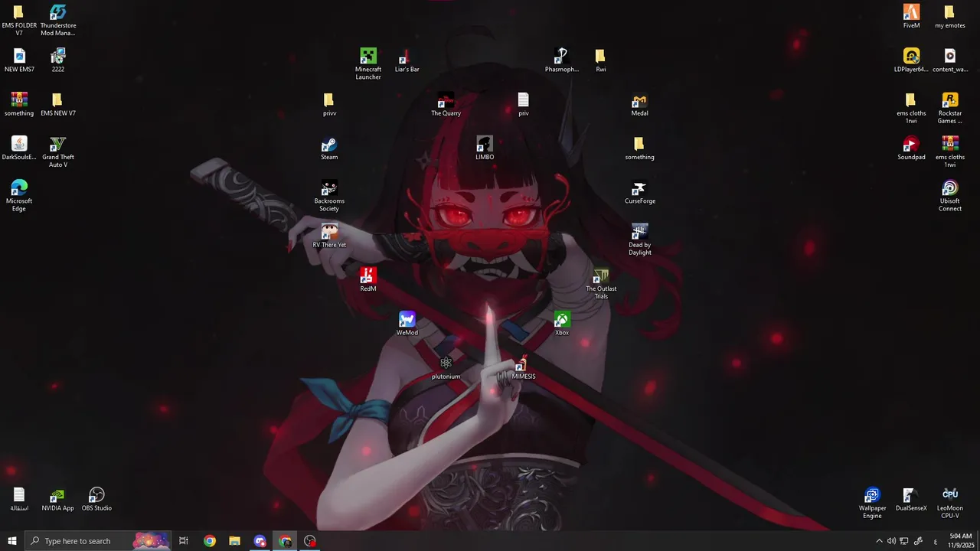This screenshot has width=980, height=551.
Task: Click the pen workspace tray icon
Action: [918, 541]
